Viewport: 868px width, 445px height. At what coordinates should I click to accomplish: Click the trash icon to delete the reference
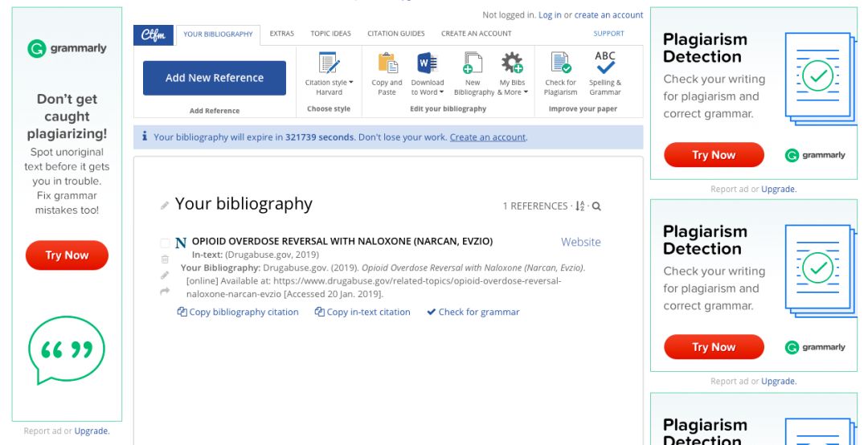tap(165, 259)
